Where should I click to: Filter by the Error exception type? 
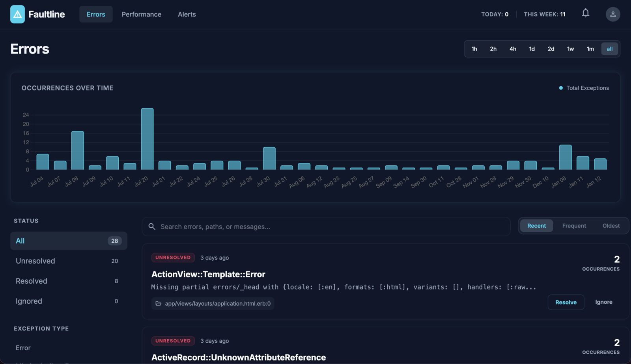coord(23,348)
